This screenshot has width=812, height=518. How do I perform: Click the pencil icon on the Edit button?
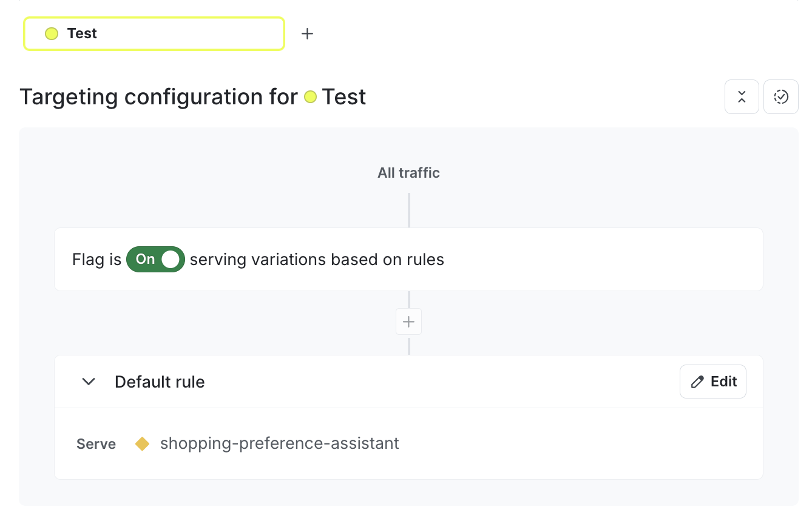(x=697, y=382)
